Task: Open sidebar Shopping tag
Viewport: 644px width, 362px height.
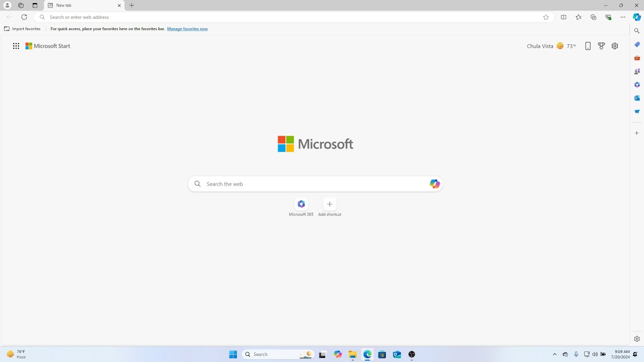Action: coord(637,45)
